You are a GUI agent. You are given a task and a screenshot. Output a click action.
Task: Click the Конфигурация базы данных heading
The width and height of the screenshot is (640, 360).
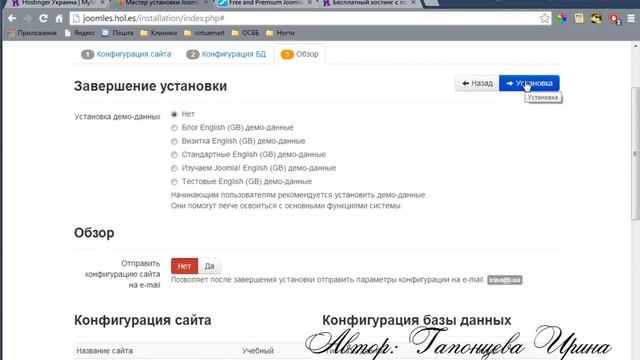(x=416, y=320)
